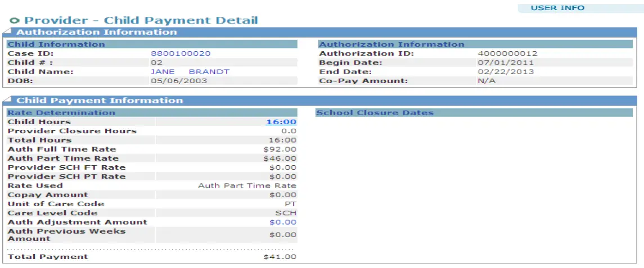
Task: Click the Total Payment label
Action: tap(48, 257)
